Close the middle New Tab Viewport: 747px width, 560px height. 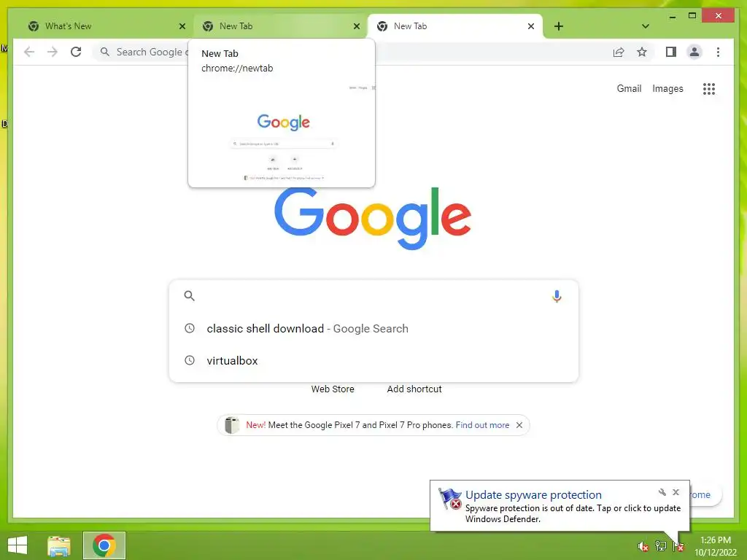[x=356, y=26]
